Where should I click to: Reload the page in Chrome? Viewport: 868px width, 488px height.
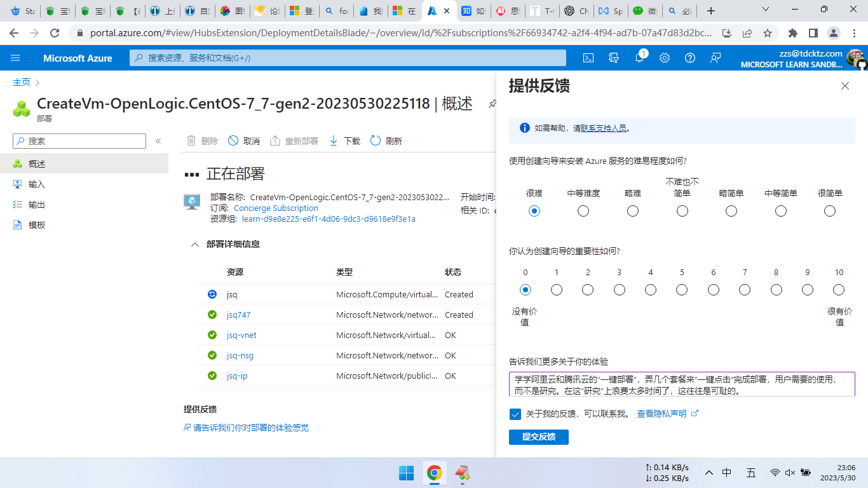[x=55, y=33]
